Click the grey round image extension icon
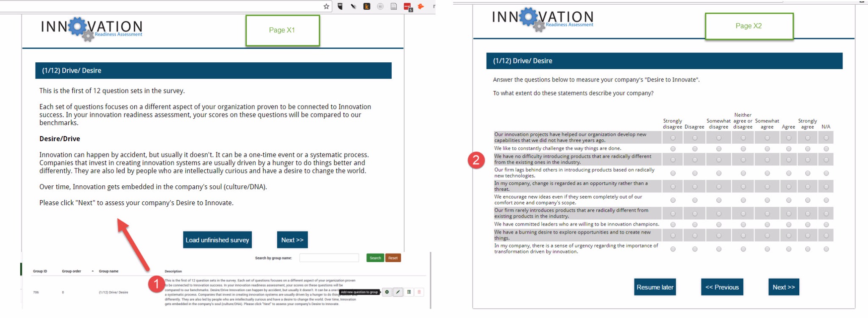 coord(380,6)
